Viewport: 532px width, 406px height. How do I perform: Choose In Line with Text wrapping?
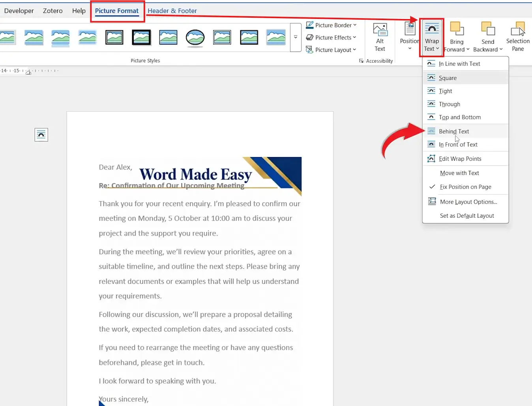466,64
